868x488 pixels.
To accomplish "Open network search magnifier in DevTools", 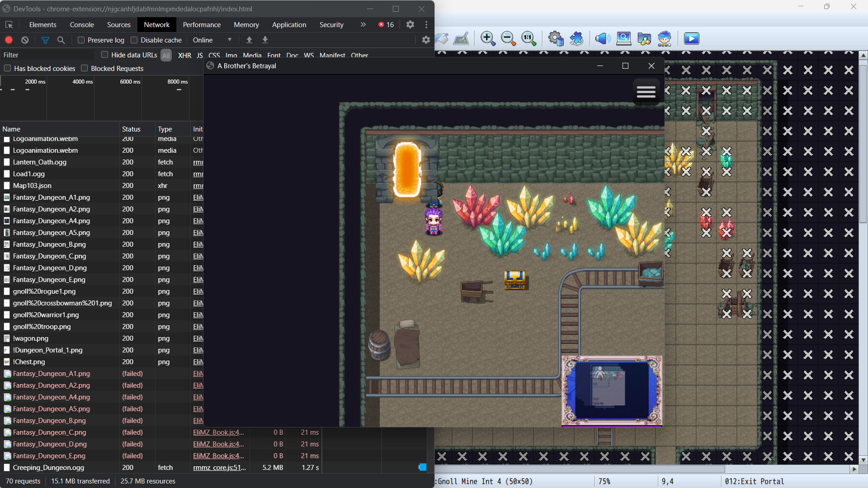I will (x=61, y=40).
